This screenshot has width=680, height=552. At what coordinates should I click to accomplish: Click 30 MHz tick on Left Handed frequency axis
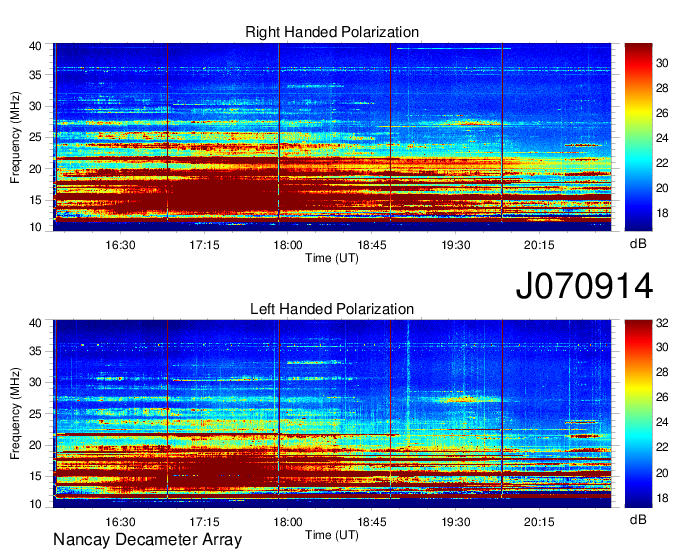[x=35, y=382]
